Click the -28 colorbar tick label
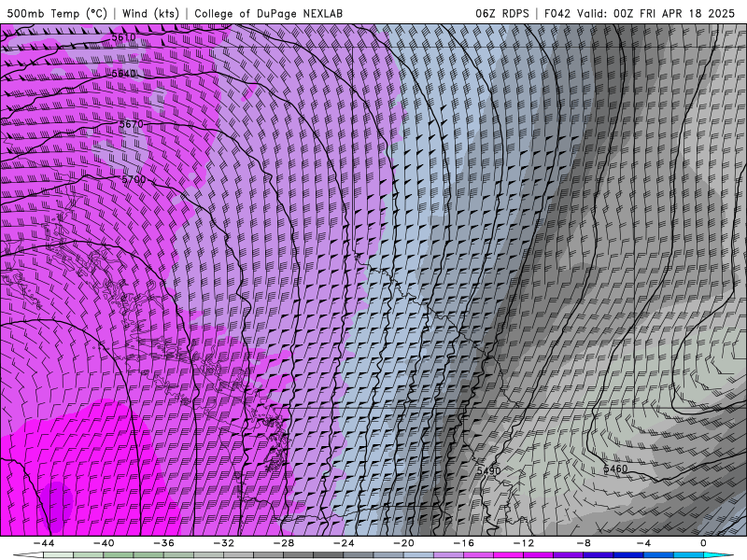 pyautogui.click(x=284, y=543)
